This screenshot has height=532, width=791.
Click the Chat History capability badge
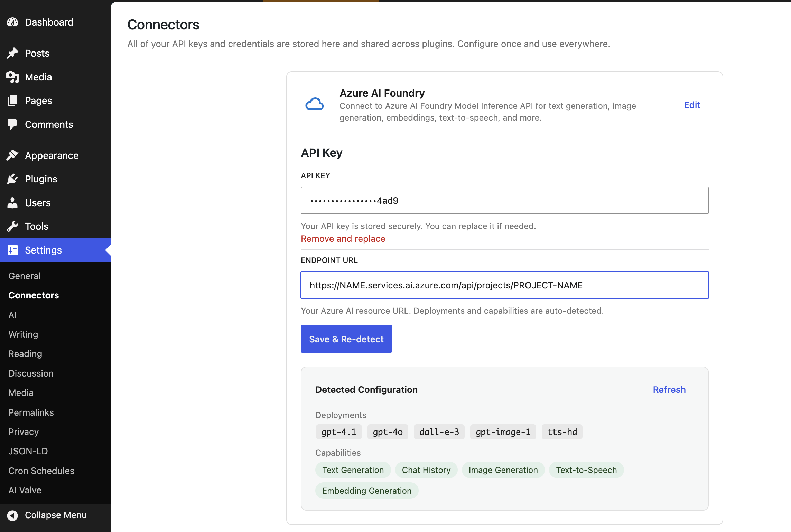tap(426, 470)
